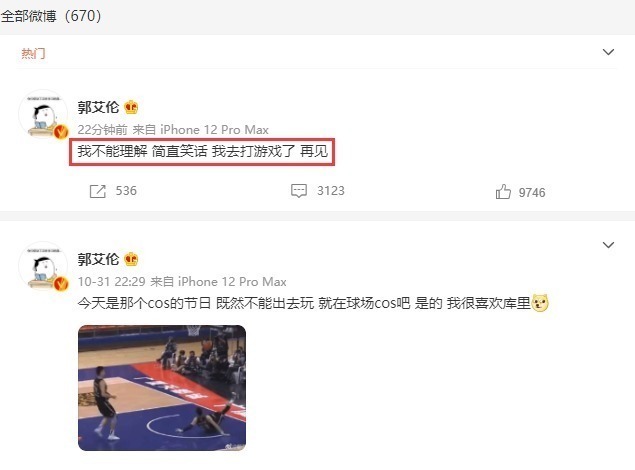Click iPhone 12 Pro Max source on 10-31 post

coord(232,281)
